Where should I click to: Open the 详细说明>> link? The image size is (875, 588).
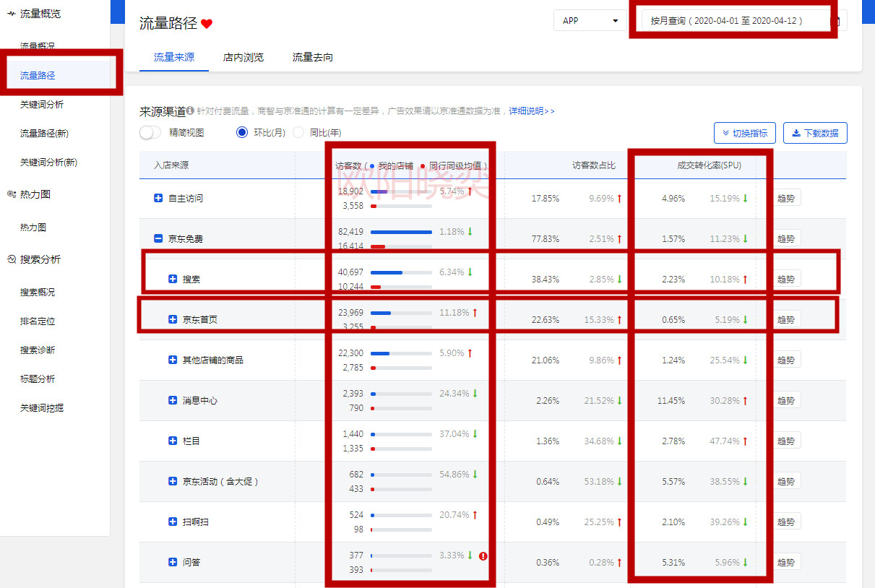tap(532, 111)
